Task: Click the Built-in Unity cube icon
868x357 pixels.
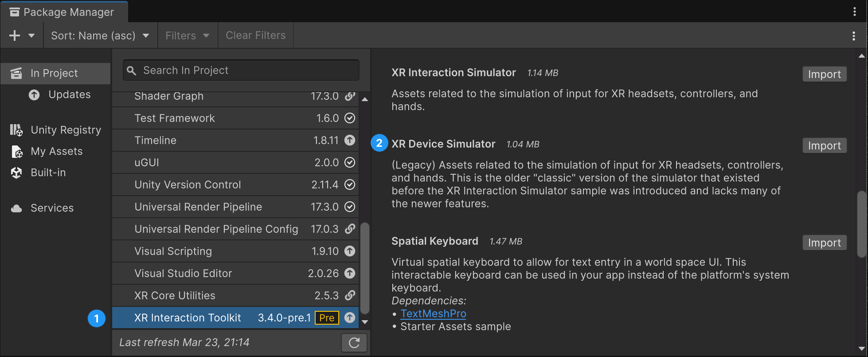Action: 16,173
